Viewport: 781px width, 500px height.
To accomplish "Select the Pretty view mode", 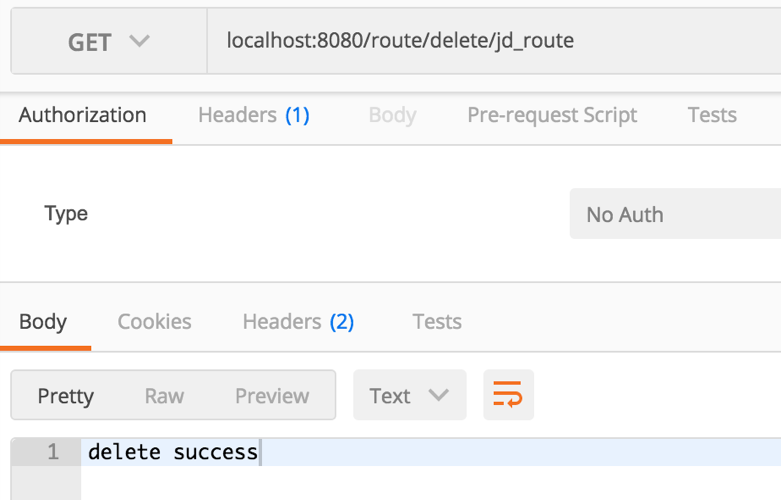I will (x=65, y=396).
